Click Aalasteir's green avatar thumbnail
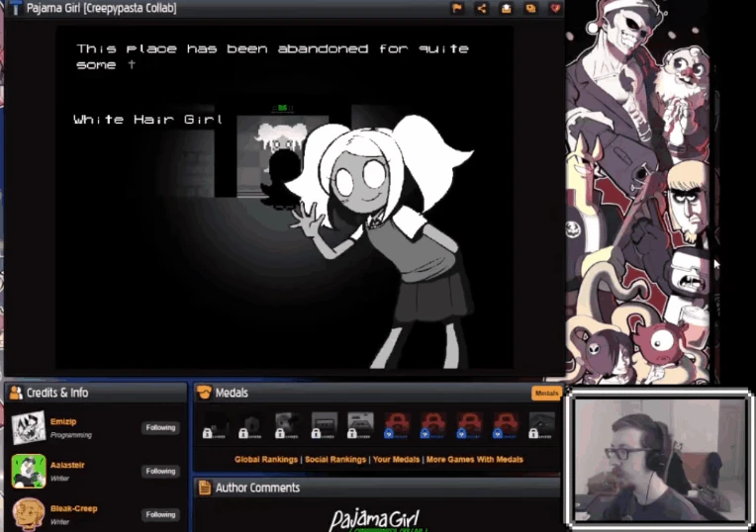The image size is (756, 532). [28, 472]
